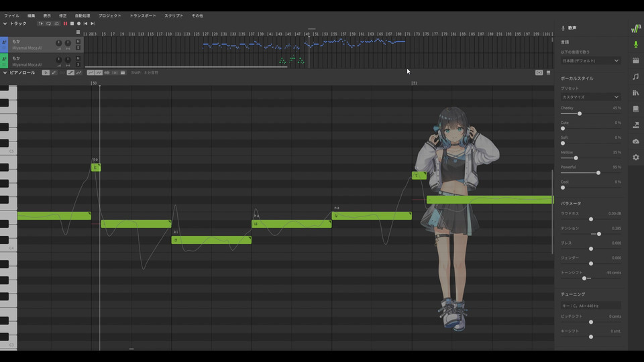This screenshot has width=644, height=362.
Task: Open the SNAP setting dropdown
Action: click(x=145, y=72)
